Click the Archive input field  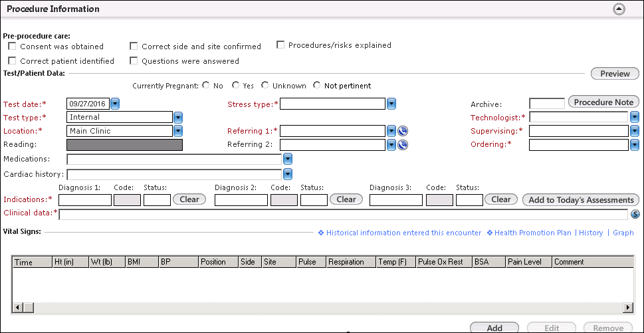pyautogui.click(x=547, y=104)
